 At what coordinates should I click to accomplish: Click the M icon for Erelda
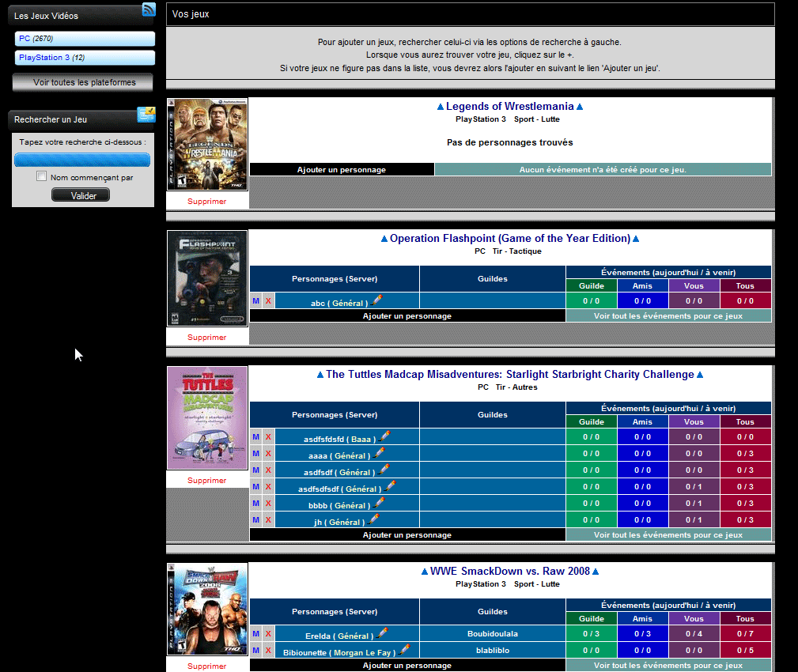(256, 633)
